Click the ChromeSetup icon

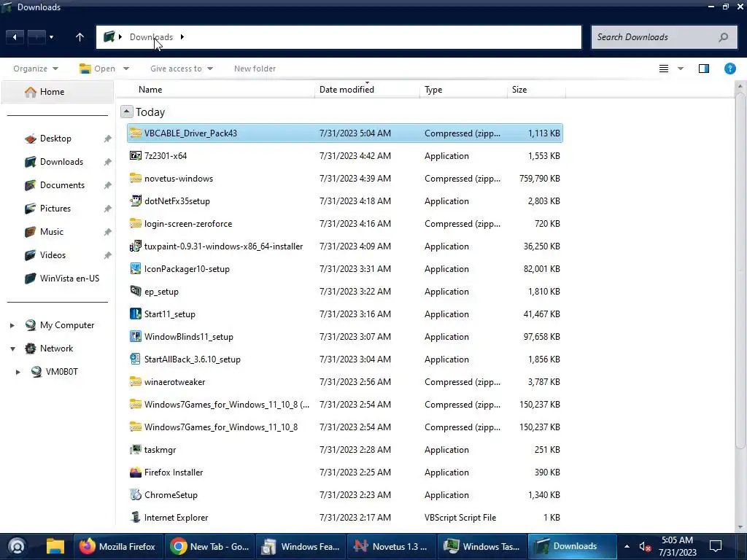click(x=136, y=495)
